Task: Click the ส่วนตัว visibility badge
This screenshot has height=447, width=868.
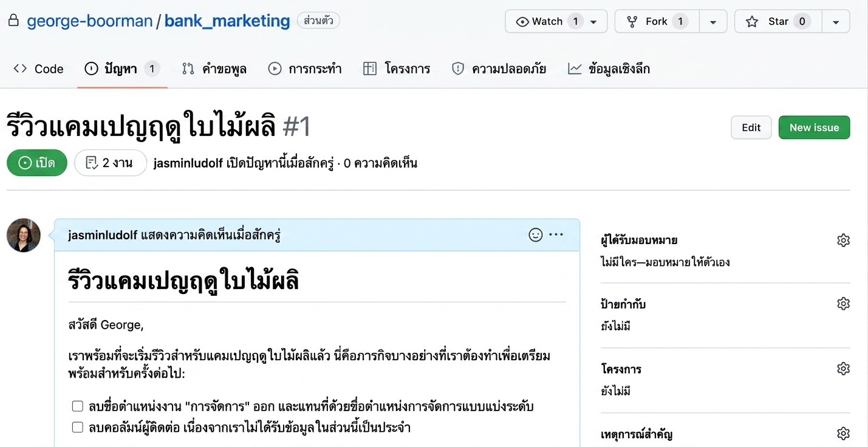Action: point(318,21)
